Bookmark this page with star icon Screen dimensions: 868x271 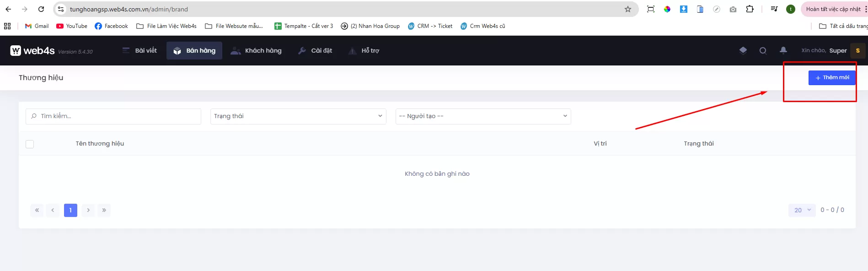pyautogui.click(x=627, y=9)
